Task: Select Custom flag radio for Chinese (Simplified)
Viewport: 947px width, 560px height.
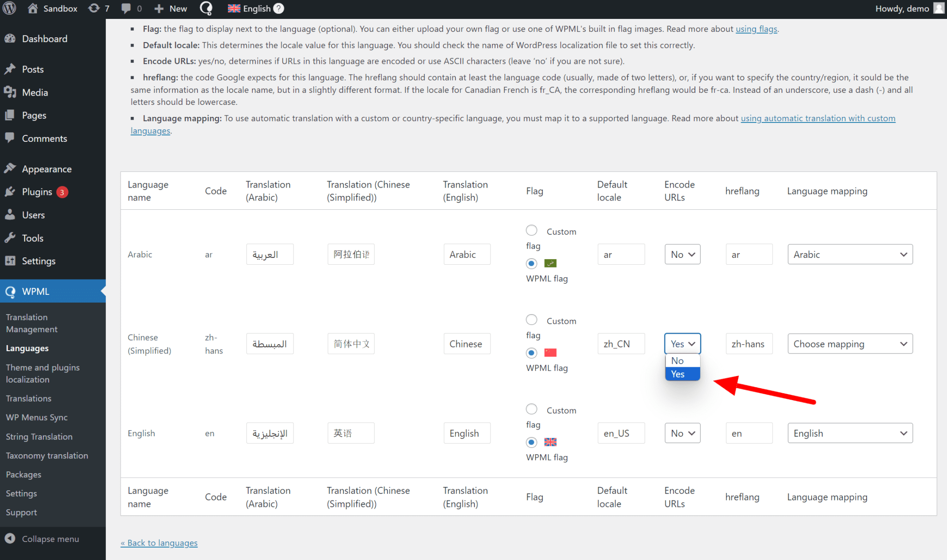Action: pyautogui.click(x=531, y=319)
